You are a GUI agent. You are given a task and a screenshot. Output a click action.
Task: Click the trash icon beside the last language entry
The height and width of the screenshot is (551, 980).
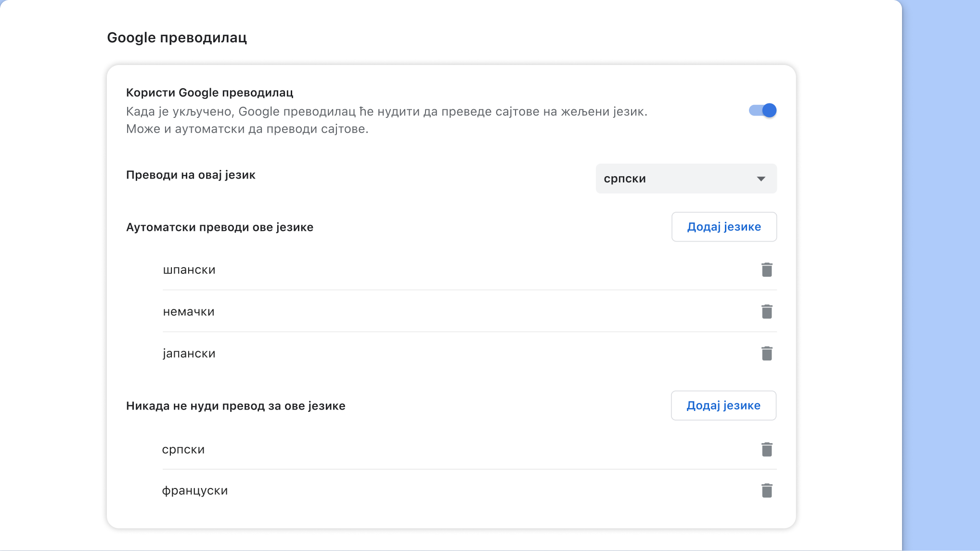coord(766,490)
